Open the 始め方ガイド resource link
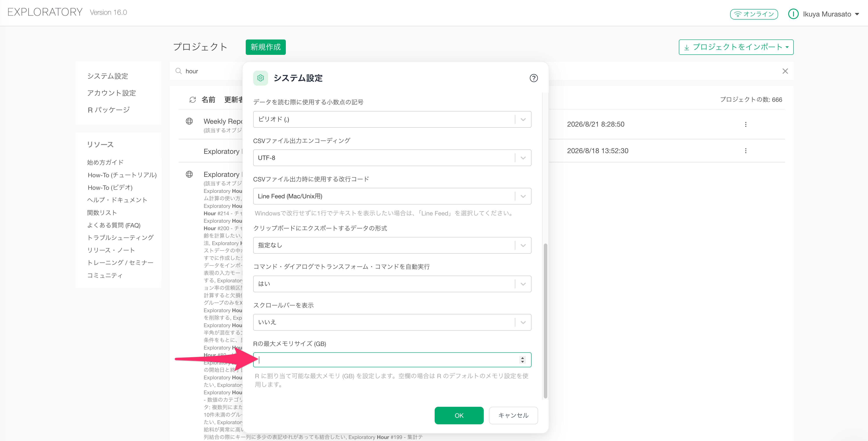Image resolution: width=868 pixels, height=441 pixels. tap(105, 163)
